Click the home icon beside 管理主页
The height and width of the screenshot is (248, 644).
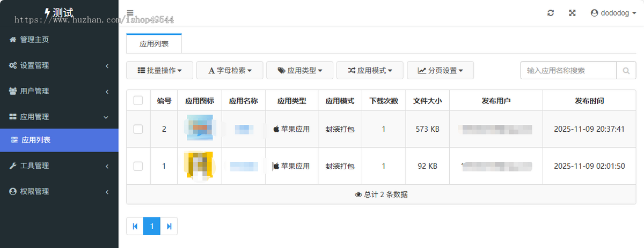tap(13, 40)
